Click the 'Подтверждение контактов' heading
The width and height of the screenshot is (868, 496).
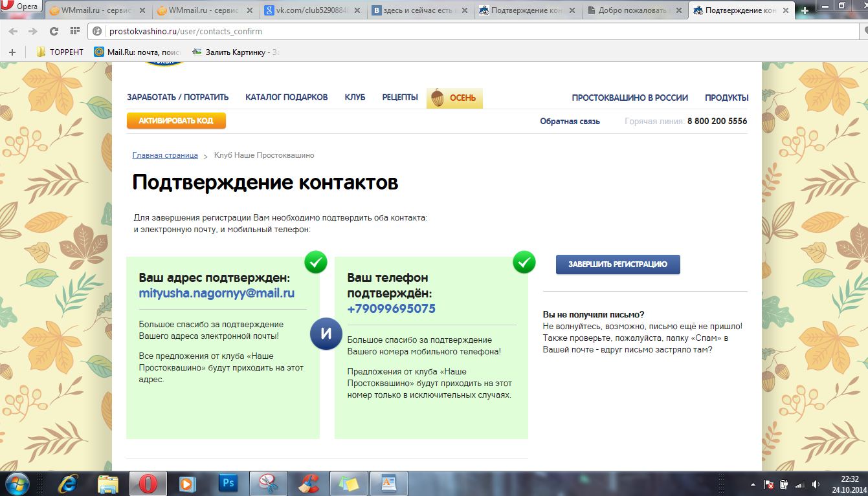(265, 183)
